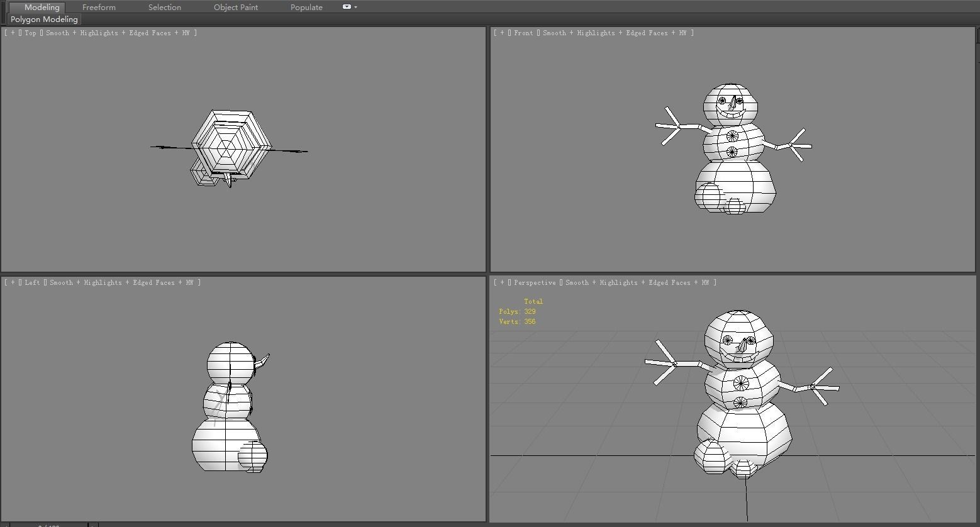Click the Top view label menu
The height and width of the screenshot is (527, 980).
(30, 33)
